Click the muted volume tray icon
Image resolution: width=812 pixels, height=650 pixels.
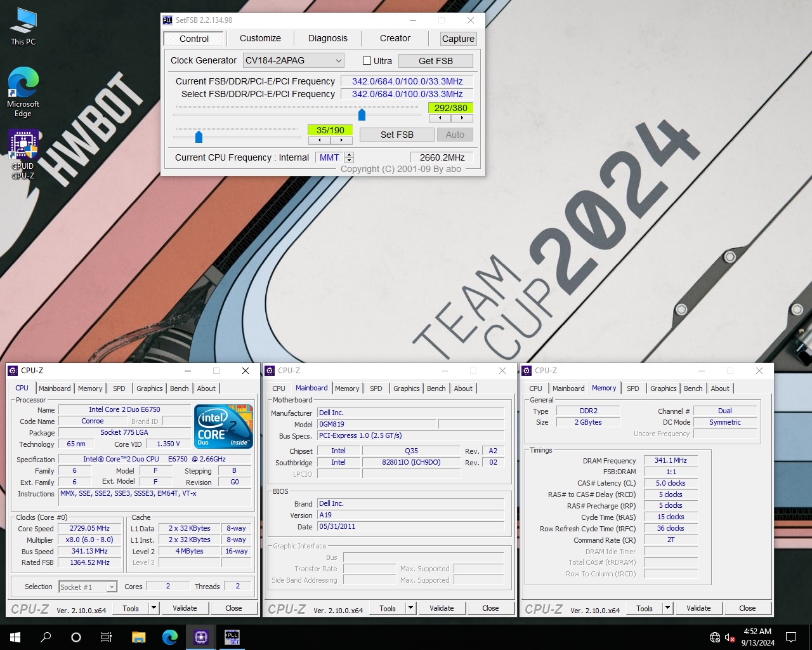pos(730,637)
